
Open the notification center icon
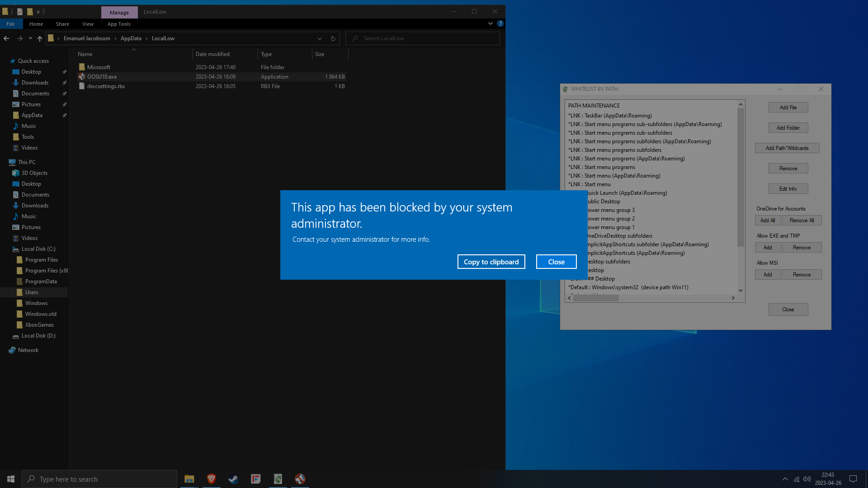pos(853,479)
